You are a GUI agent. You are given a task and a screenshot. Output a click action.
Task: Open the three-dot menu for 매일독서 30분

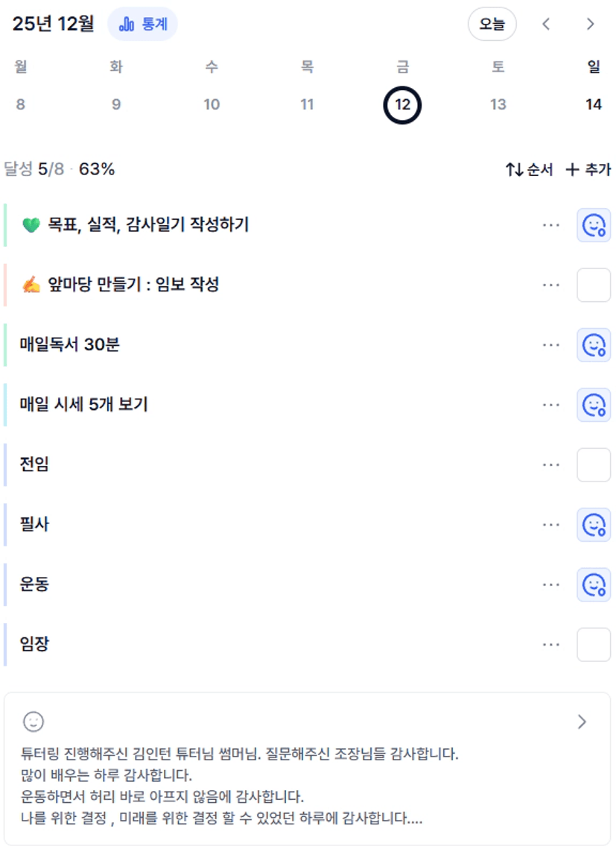pyautogui.click(x=551, y=345)
